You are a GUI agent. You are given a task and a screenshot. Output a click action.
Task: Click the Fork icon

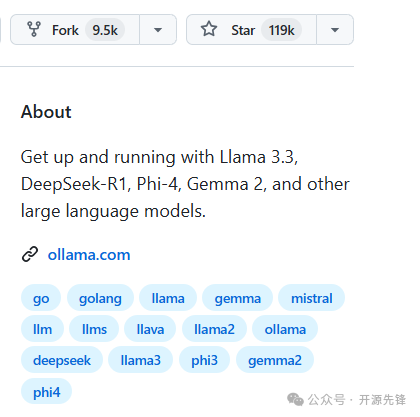click(x=34, y=29)
